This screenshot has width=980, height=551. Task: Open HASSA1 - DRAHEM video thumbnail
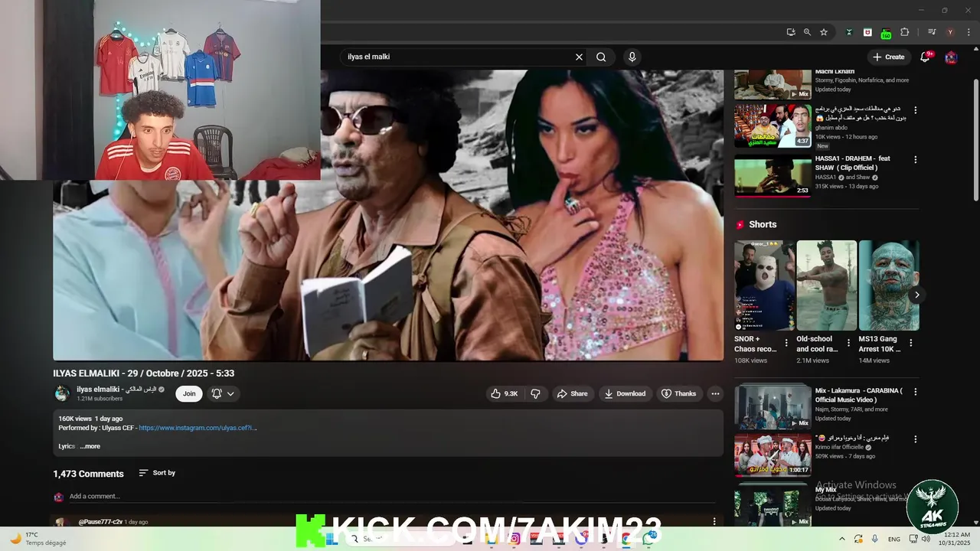[x=773, y=176]
